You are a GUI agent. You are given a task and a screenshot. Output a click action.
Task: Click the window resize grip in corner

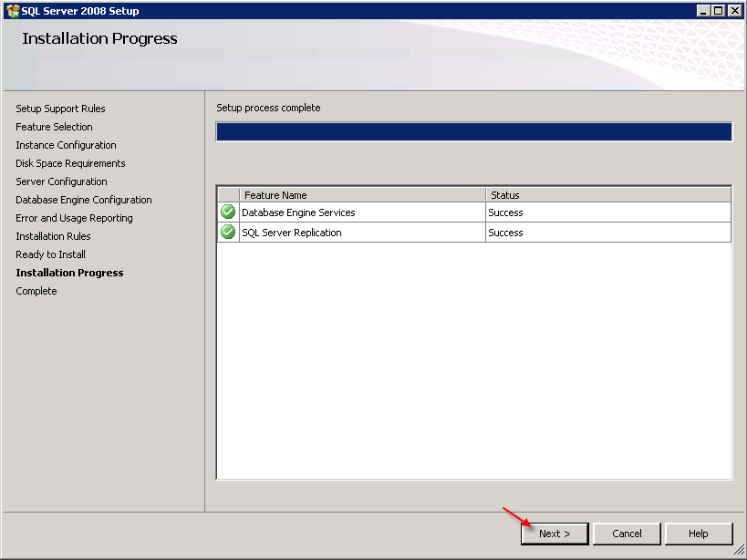(x=739, y=552)
